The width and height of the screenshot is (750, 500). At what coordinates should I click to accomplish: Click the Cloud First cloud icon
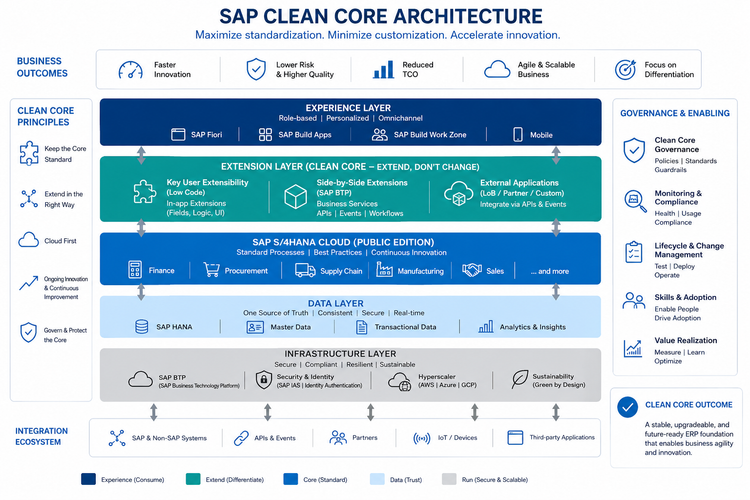click(29, 239)
